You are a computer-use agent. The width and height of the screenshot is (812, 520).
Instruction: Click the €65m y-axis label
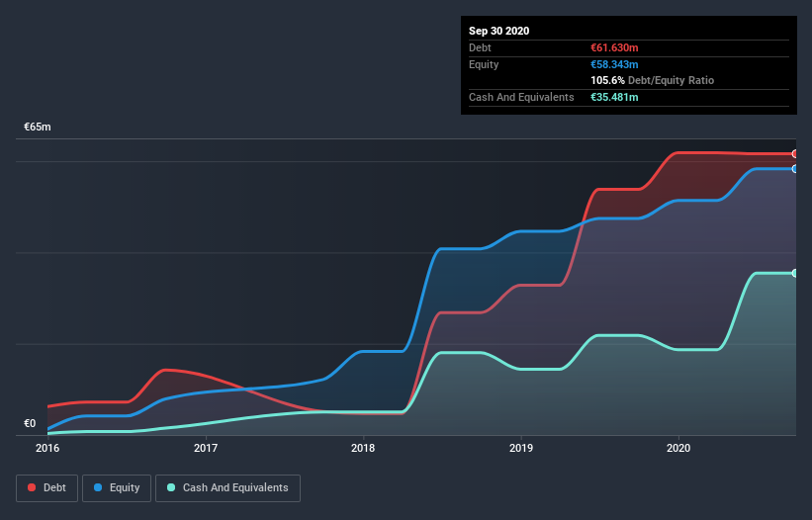(38, 127)
